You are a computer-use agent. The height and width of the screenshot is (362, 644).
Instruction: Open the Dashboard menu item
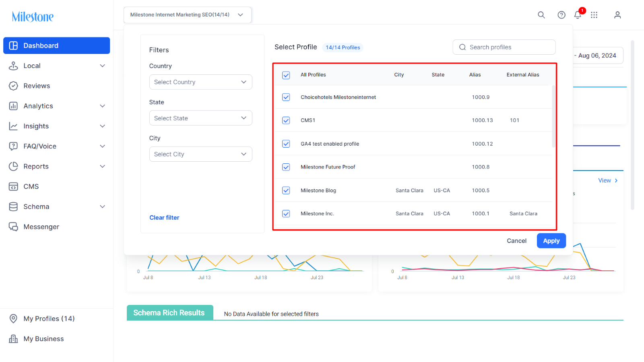(x=56, y=45)
